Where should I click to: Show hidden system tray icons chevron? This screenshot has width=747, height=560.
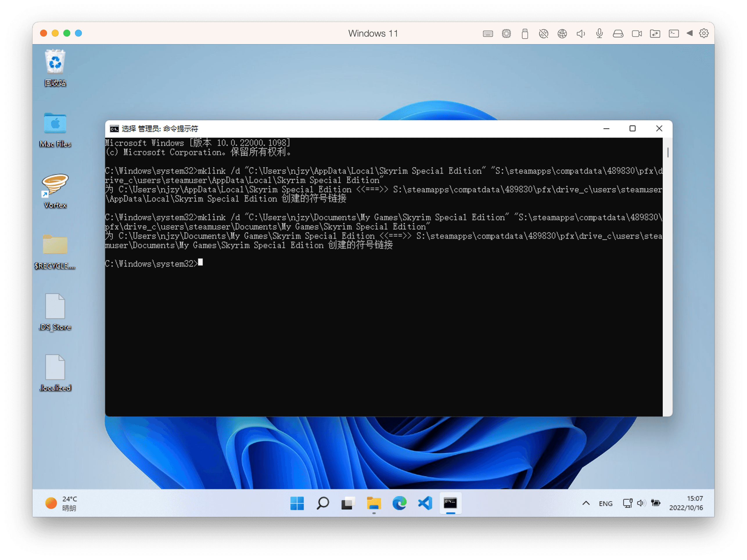tap(586, 503)
